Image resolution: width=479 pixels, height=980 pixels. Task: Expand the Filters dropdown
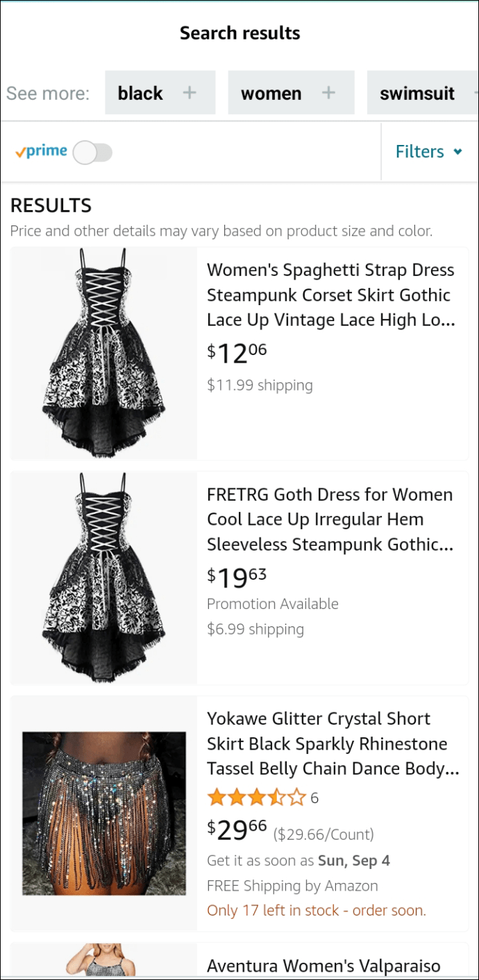pos(428,152)
